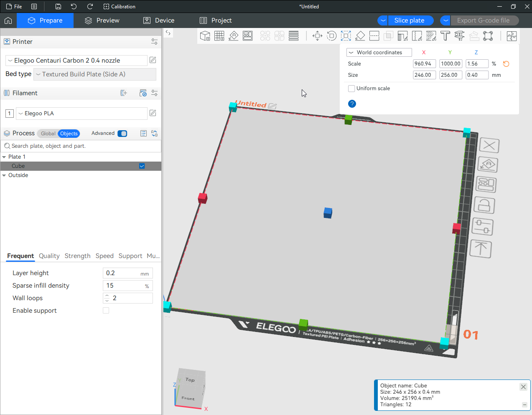Toggle the Advanced settings switch
This screenshot has height=415, width=532.
tap(122, 134)
